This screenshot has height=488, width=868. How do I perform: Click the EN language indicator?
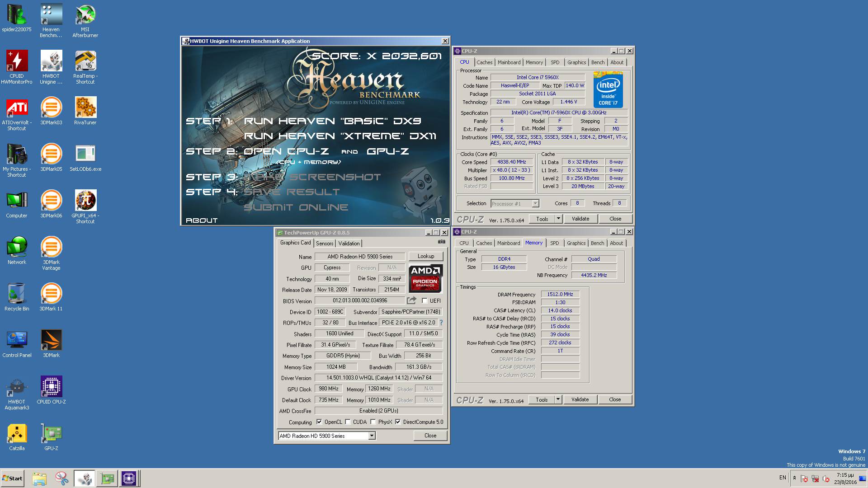tap(783, 478)
